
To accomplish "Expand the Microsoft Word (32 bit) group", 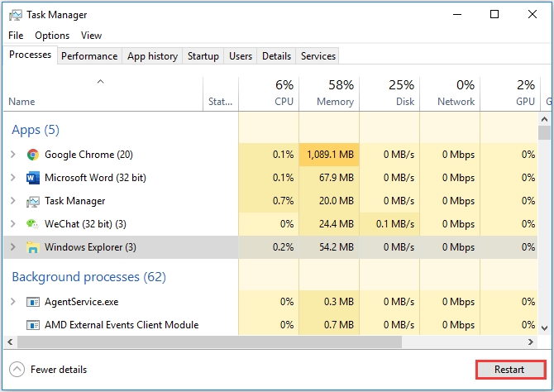I will (13, 178).
